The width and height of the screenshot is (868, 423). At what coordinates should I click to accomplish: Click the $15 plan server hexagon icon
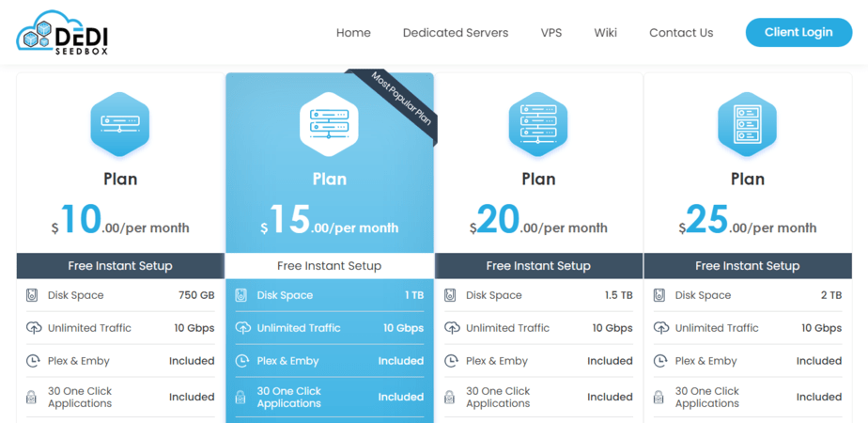point(329,124)
